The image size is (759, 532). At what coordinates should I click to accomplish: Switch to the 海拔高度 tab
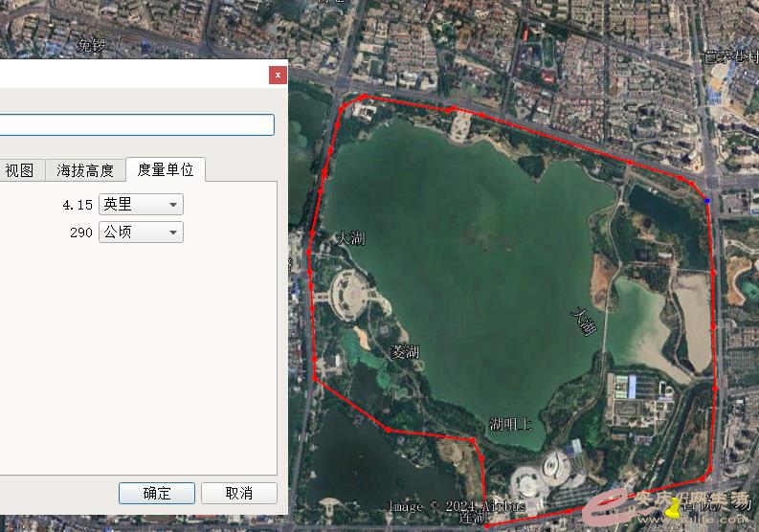click(x=85, y=170)
